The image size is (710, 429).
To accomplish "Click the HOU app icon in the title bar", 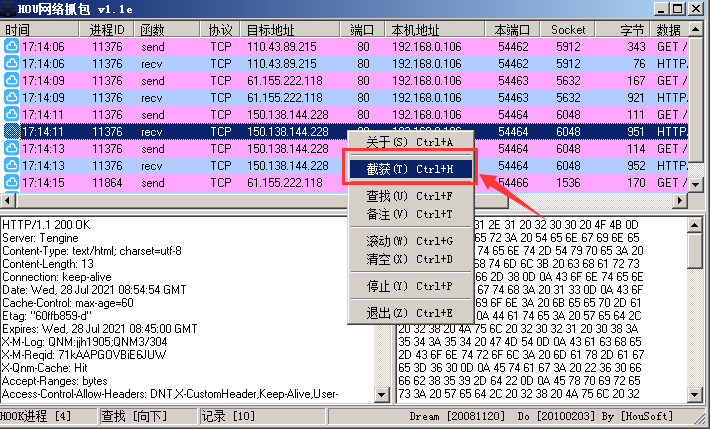I will click(9, 8).
